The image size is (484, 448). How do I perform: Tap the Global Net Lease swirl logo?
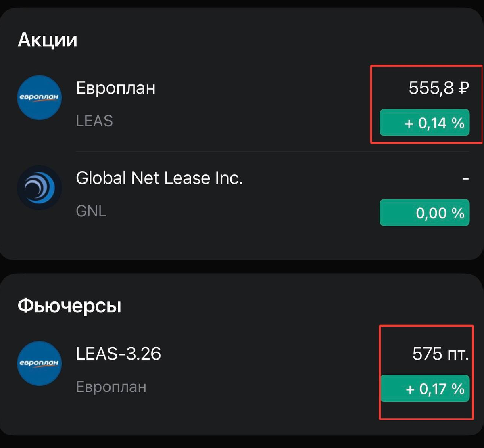point(40,187)
